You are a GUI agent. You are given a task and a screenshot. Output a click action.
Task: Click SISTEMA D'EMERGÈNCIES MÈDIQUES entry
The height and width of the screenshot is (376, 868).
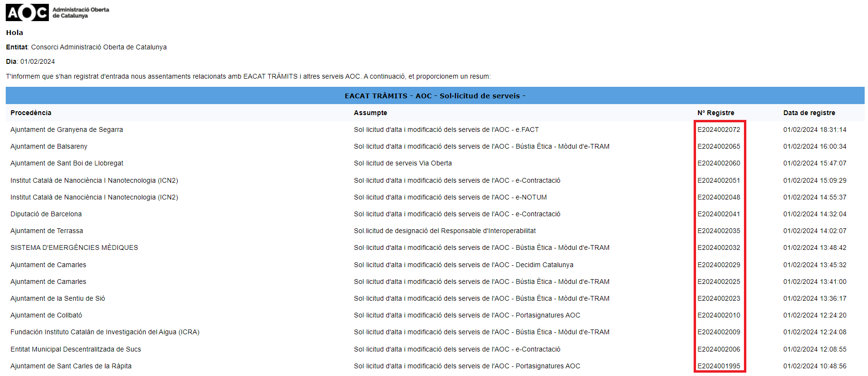[x=74, y=247]
